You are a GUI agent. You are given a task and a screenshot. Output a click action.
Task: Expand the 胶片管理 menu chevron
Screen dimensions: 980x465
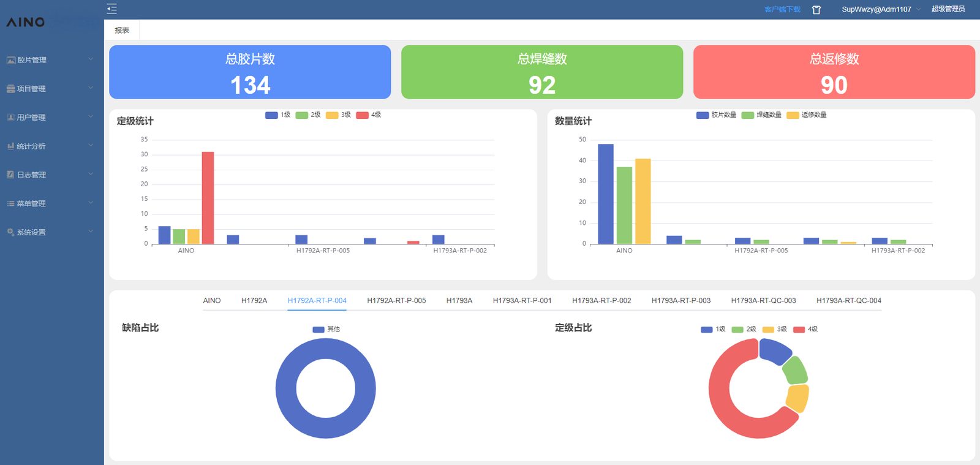(91, 59)
